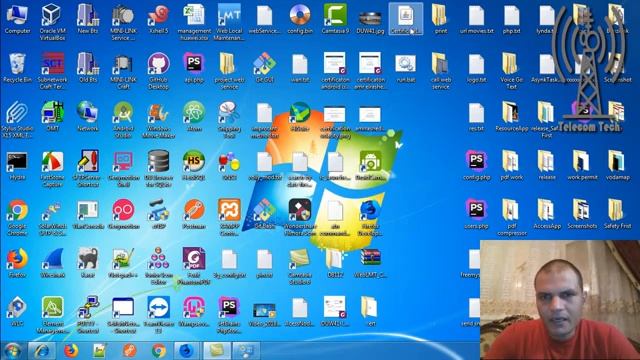Open the php.txt file
640x360 pixels.
tap(511, 20)
